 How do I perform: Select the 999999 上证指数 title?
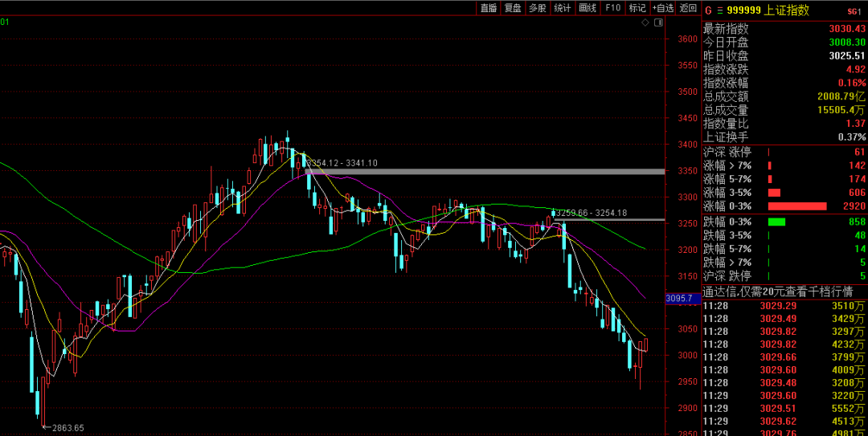tap(768, 10)
